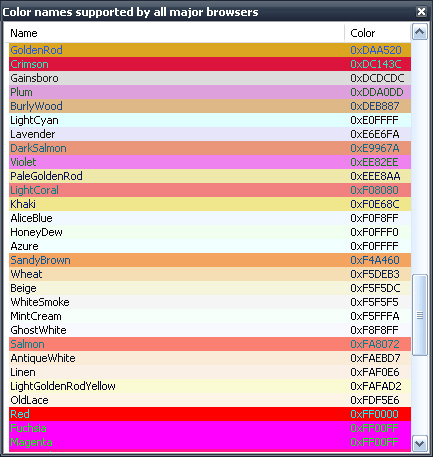Select the DarkSalmon row

click(210, 148)
